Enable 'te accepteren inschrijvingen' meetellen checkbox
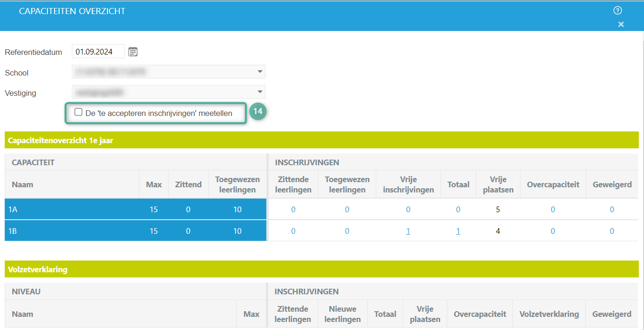Screen dimensions: 644x330 point(78,112)
